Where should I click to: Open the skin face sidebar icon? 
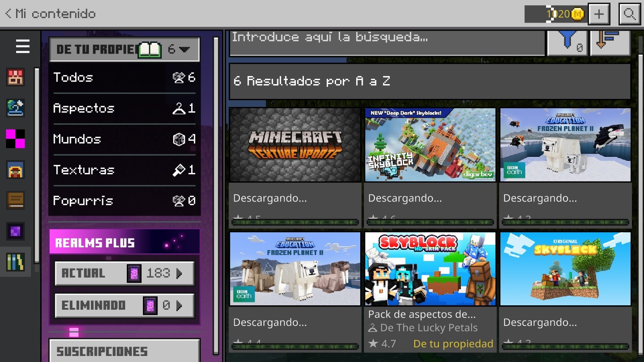click(x=15, y=170)
